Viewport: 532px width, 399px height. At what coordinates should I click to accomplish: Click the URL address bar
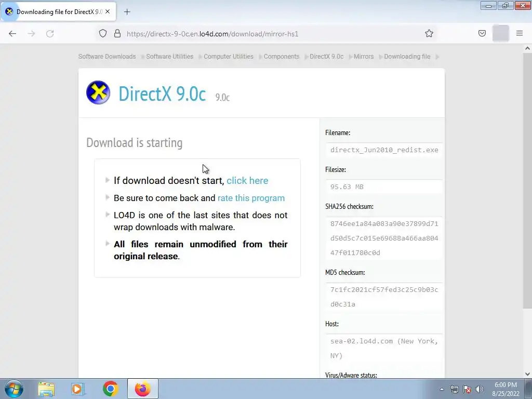click(x=268, y=34)
